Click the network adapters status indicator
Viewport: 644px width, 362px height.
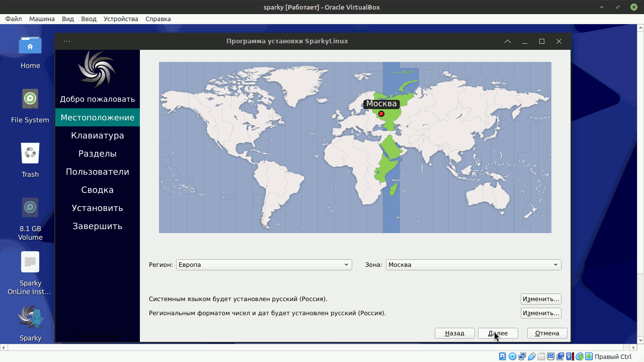click(x=522, y=356)
